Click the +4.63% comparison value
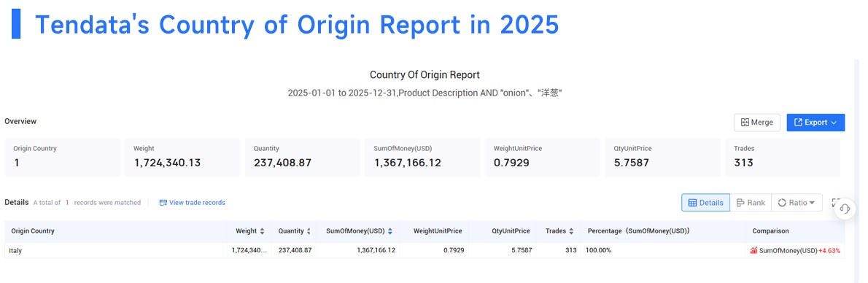This screenshot has width=868, height=283. pyautogui.click(x=829, y=250)
